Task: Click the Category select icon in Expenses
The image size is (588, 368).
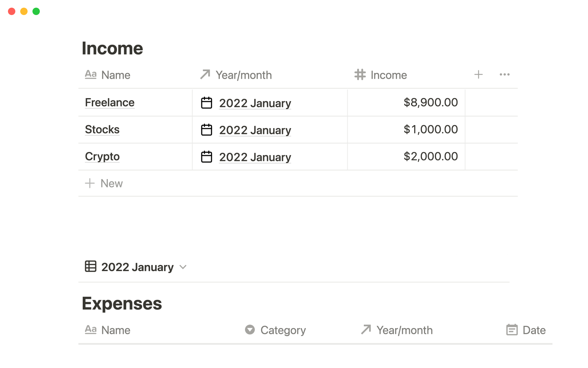Action: coord(250,330)
